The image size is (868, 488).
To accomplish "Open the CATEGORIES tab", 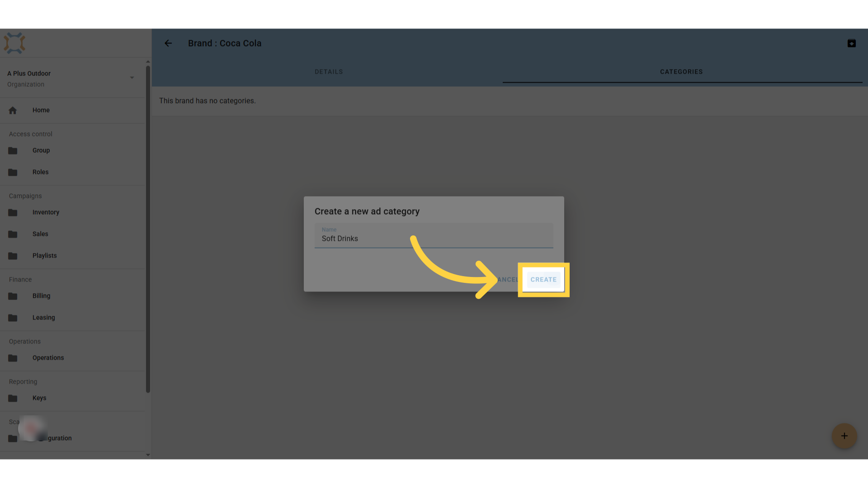I will click(x=681, y=72).
